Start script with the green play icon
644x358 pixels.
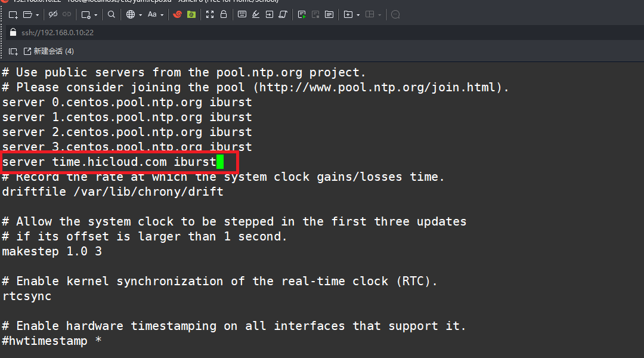pos(302,15)
